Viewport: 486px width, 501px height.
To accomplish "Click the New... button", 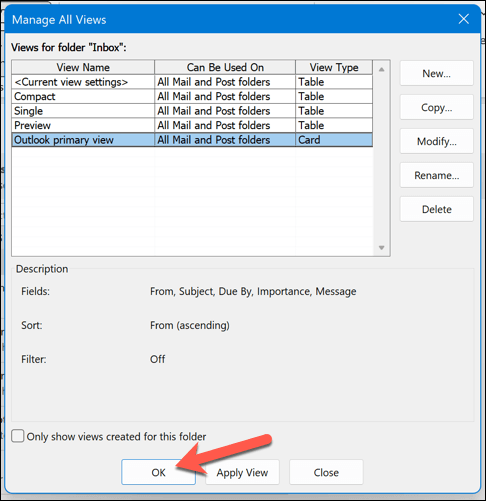I will (436, 73).
